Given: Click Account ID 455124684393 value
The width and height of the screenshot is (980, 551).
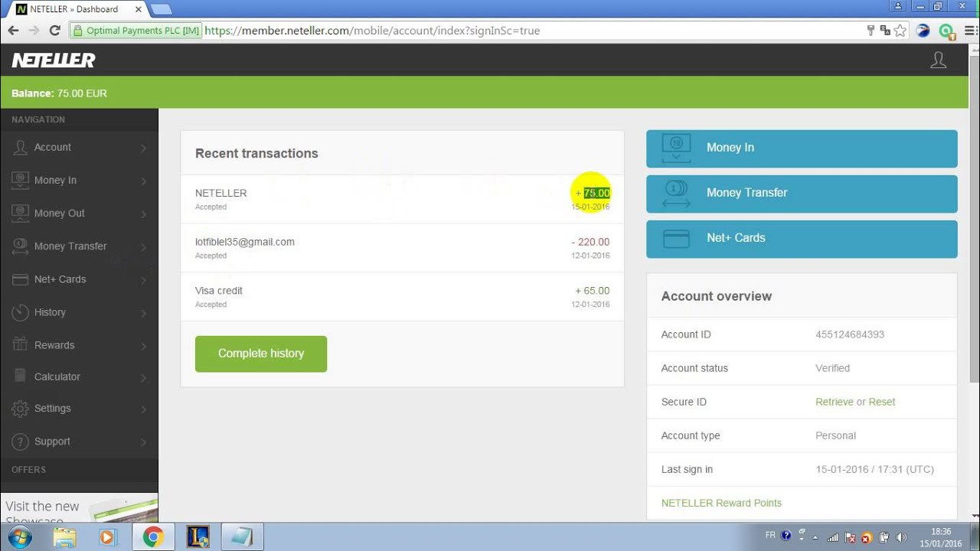Looking at the screenshot, I should tap(850, 334).
